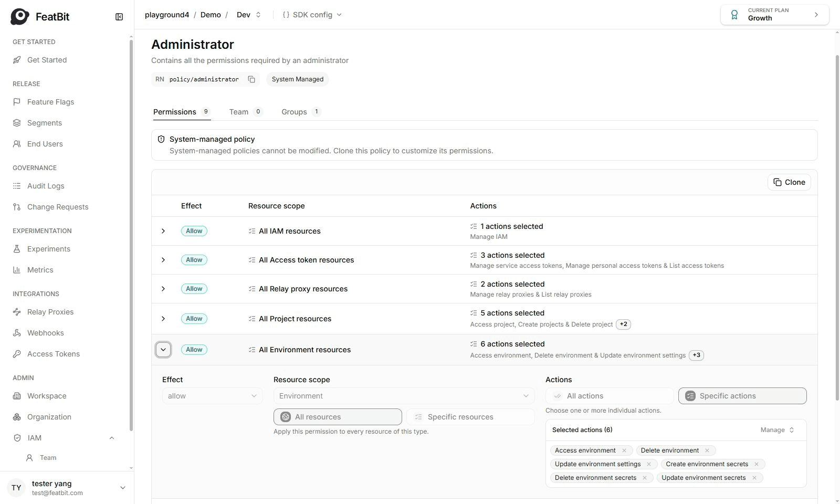Expand the All Access token resources row
The width and height of the screenshot is (840, 504).
coord(163,260)
